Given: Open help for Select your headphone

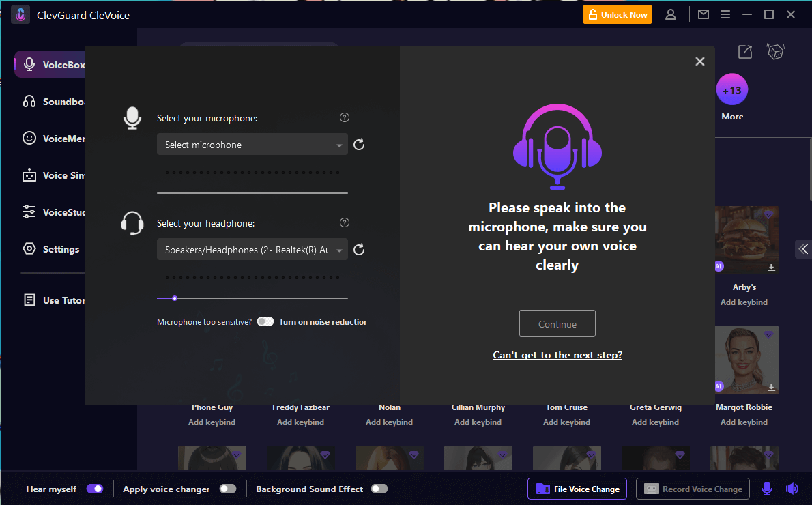Looking at the screenshot, I should tap(345, 222).
